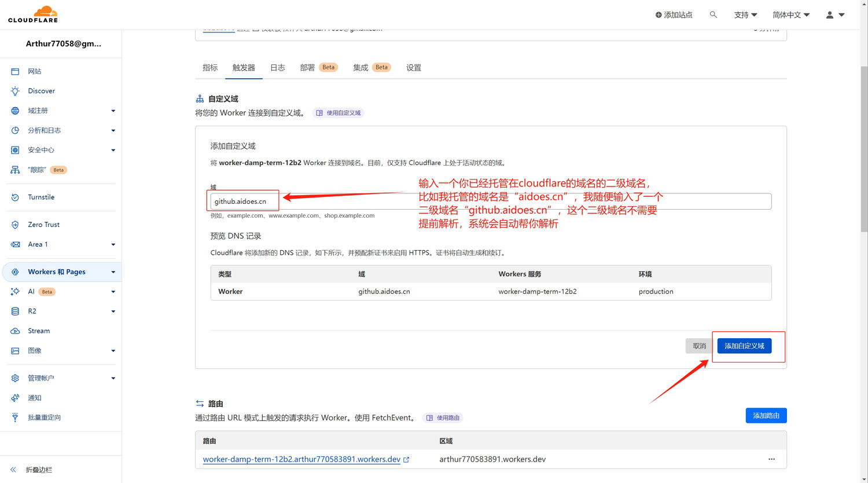Open the search magnifier icon

713,14
